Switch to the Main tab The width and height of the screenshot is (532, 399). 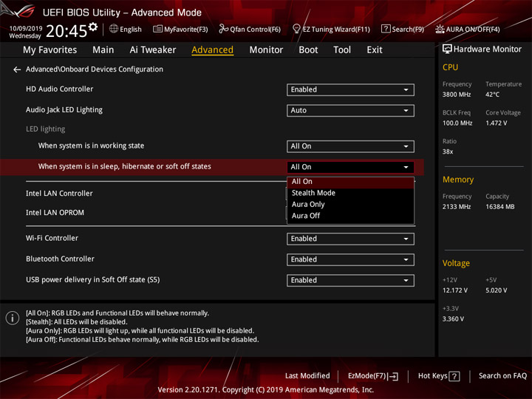tap(103, 50)
